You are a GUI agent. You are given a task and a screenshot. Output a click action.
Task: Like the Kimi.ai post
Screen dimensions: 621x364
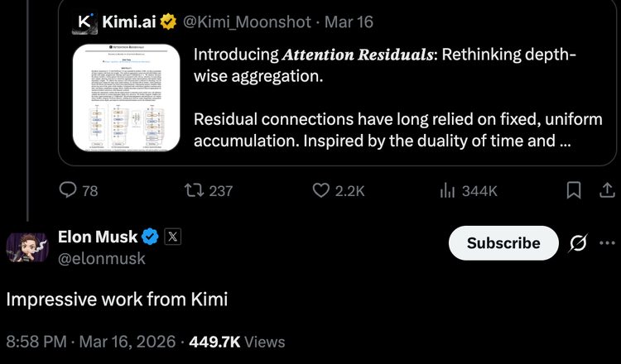(322, 191)
